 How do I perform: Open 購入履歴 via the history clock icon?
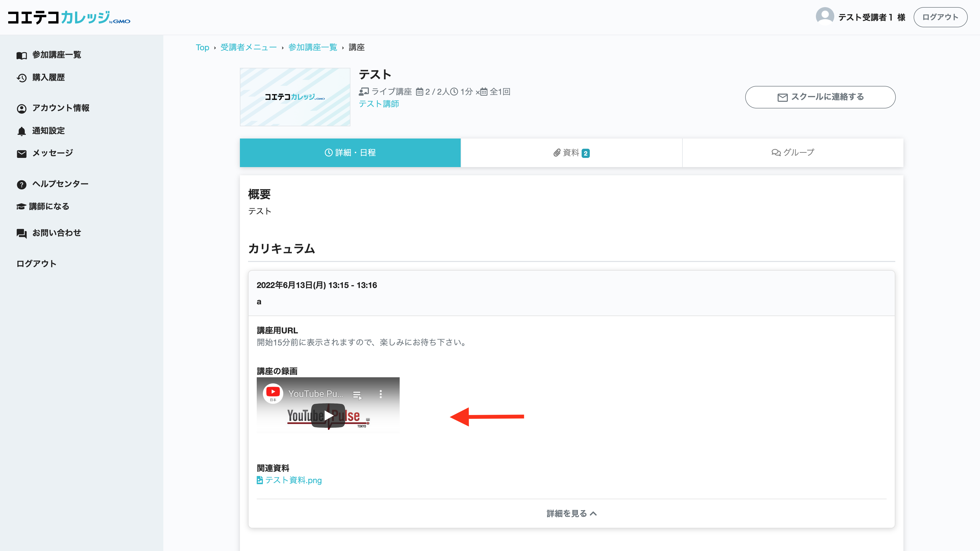(22, 78)
